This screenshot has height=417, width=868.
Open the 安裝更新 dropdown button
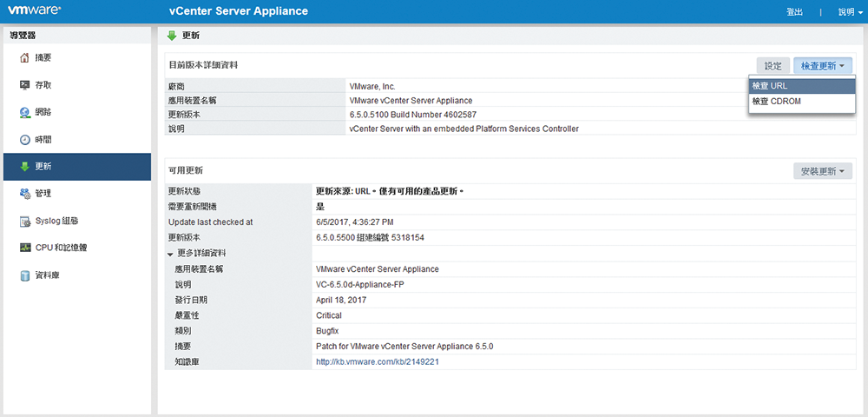822,172
